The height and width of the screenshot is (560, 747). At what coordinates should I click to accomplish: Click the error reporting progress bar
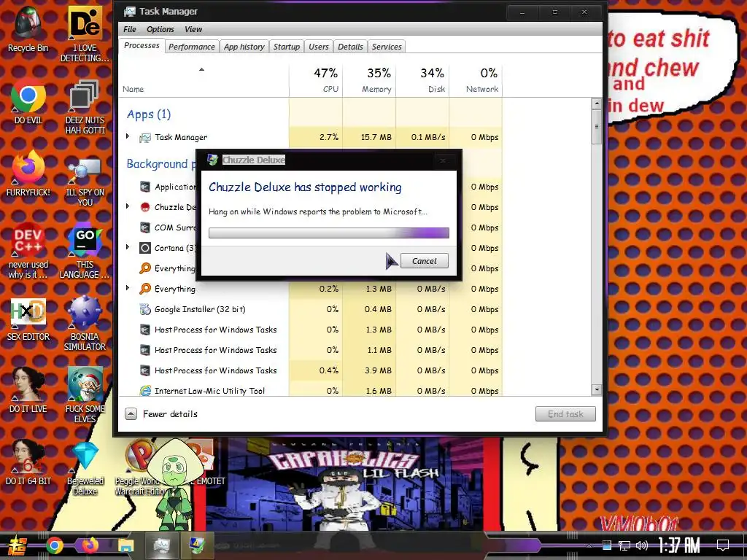click(329, 233)
